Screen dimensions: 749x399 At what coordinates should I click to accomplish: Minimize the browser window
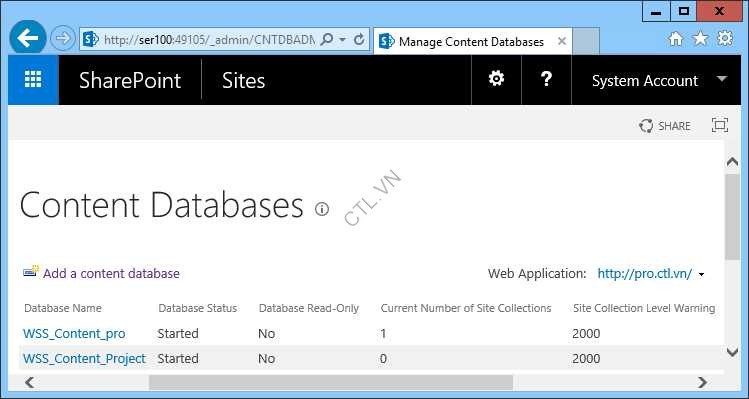pos(656,11)
